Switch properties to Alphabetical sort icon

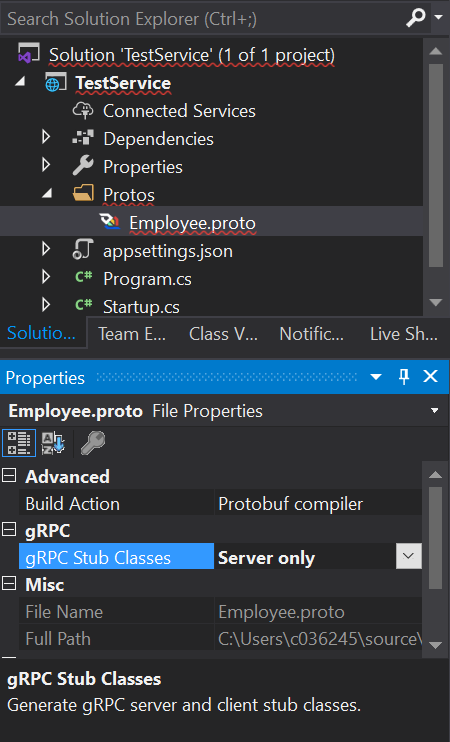click(53, 443)
